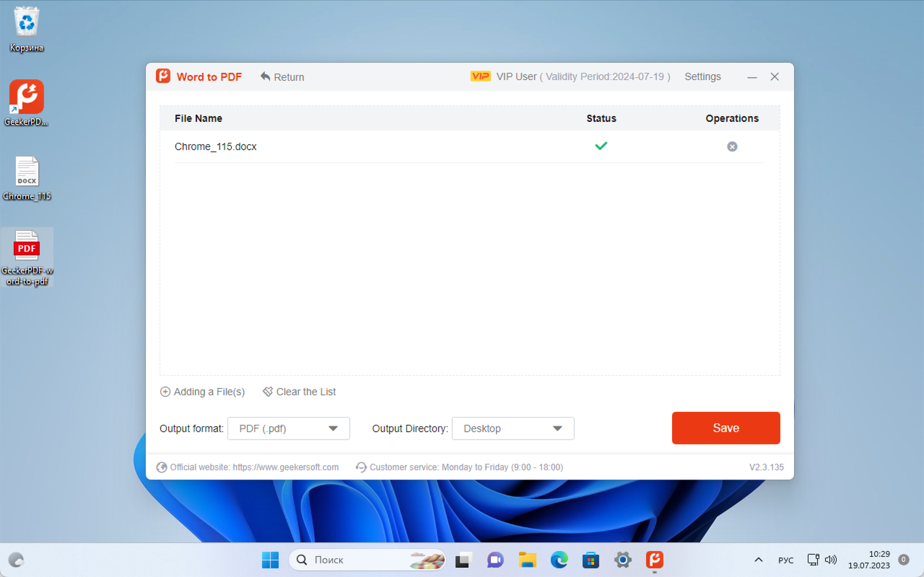This screenshot has height=577, width=924.
Task: Click the version number V2.3.135
Action: point(766,467)
